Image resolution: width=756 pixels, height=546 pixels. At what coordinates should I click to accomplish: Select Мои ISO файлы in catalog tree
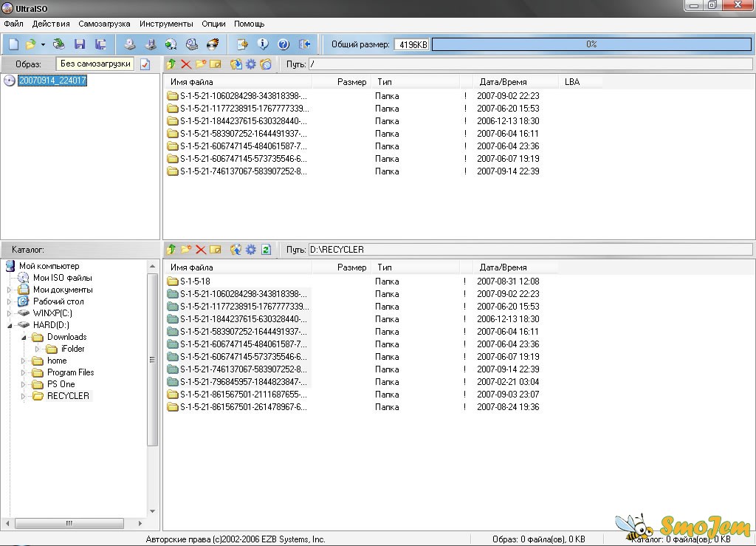pos(62,278)
